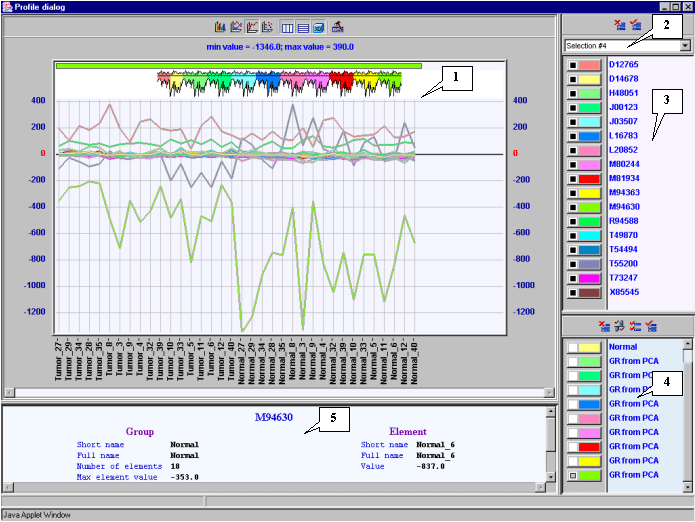Screen dimensions: 695x522
Task: Choose the scatter plot view icon
Action: [x=267, y=26]
